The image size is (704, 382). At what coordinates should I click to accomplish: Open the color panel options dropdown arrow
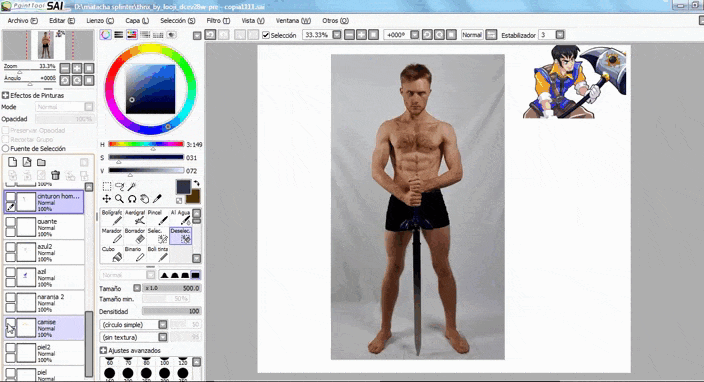(x=197, y=35)
